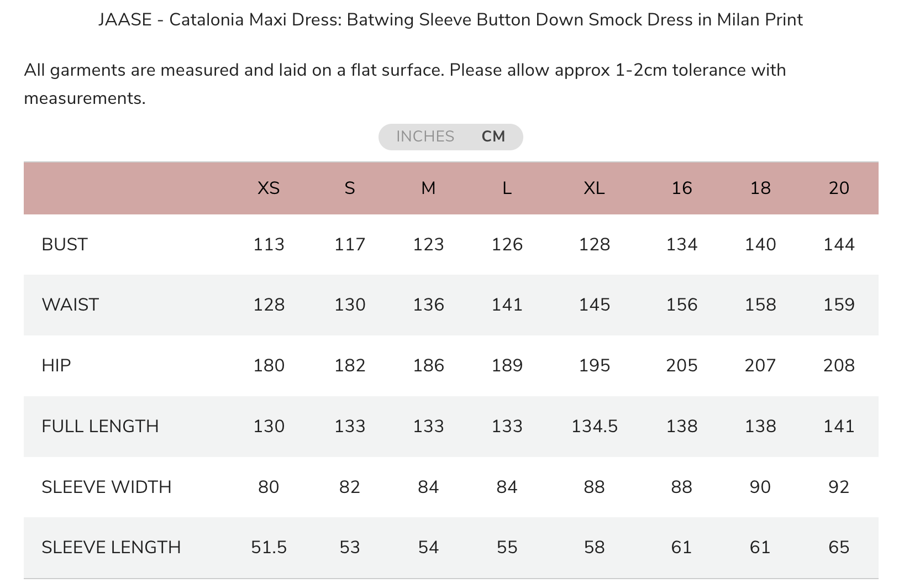Click the SLEEVE LENGTH row label
Screen dimensions: 904x588
click(x=111, y=547)
